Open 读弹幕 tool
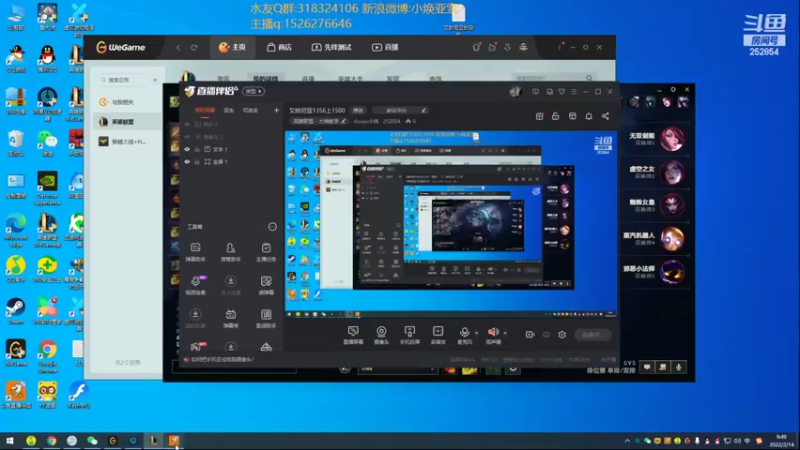 (266, 285)
